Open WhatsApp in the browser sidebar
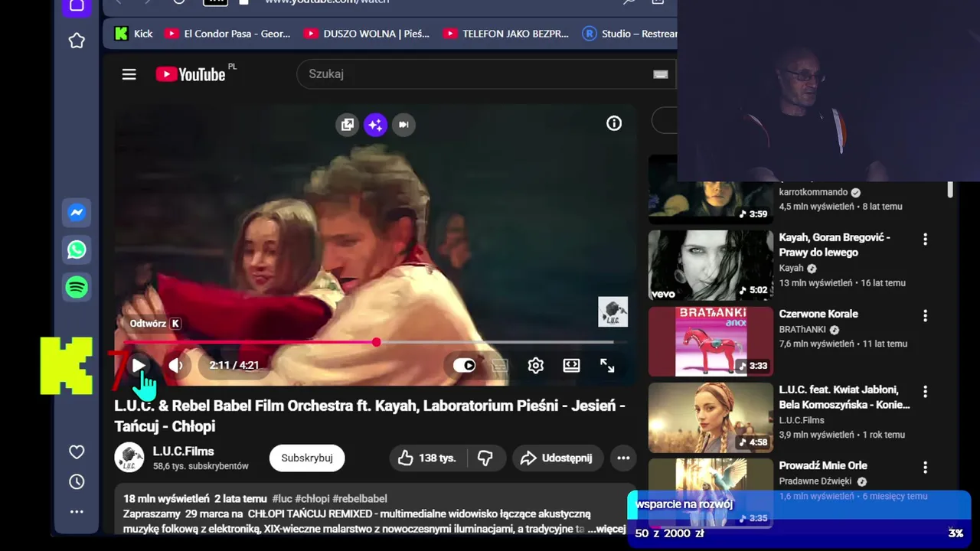 (77, 249)
